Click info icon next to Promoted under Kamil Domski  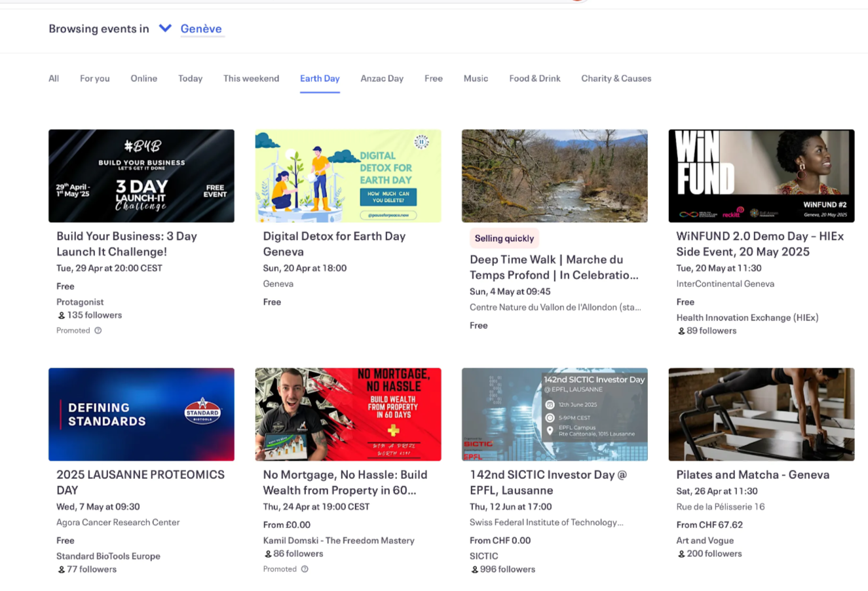[x=305, y=569]
